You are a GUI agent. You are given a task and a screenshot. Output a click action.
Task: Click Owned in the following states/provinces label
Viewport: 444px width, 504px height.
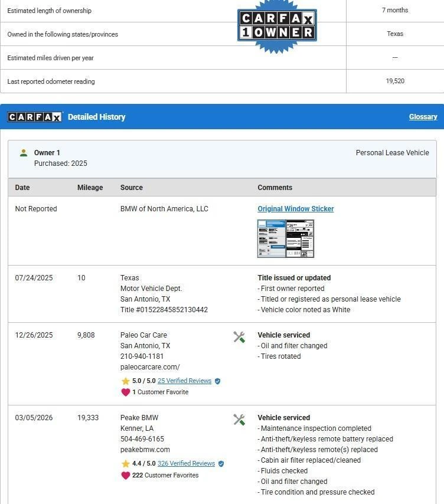[x=63, y=34]
